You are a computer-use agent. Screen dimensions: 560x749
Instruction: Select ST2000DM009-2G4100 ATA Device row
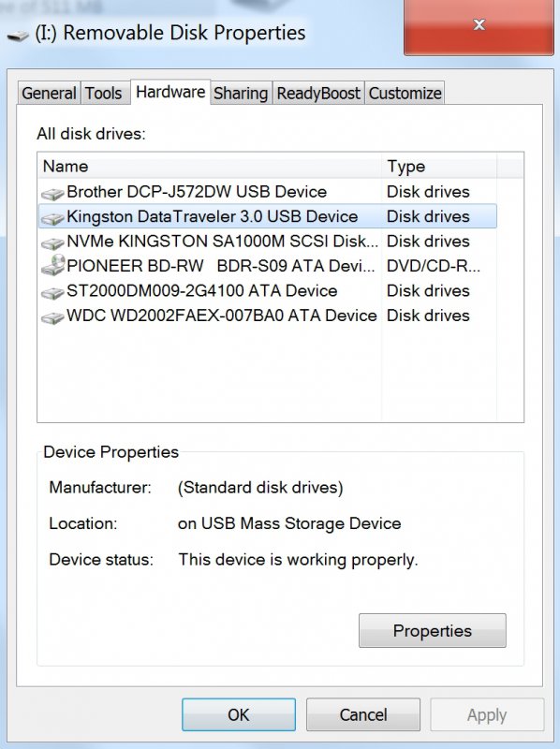click(268, 291)
